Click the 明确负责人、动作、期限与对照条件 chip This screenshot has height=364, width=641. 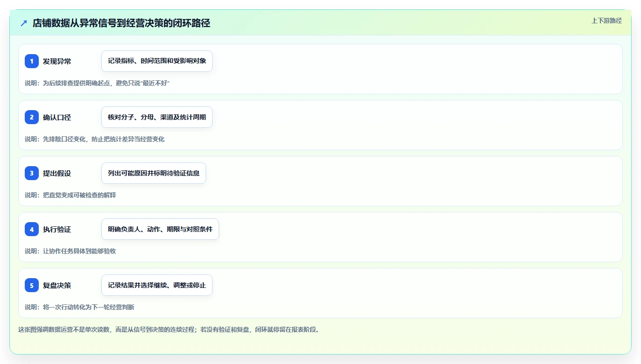160,229
